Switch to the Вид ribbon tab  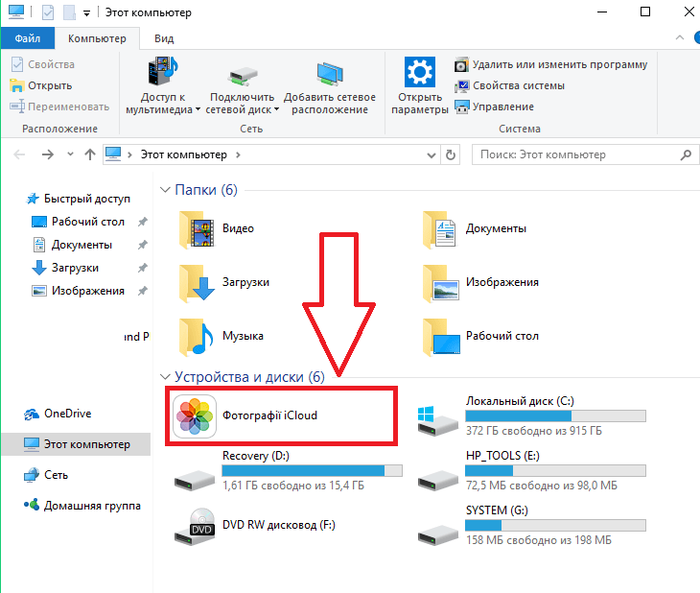point(164,38)
